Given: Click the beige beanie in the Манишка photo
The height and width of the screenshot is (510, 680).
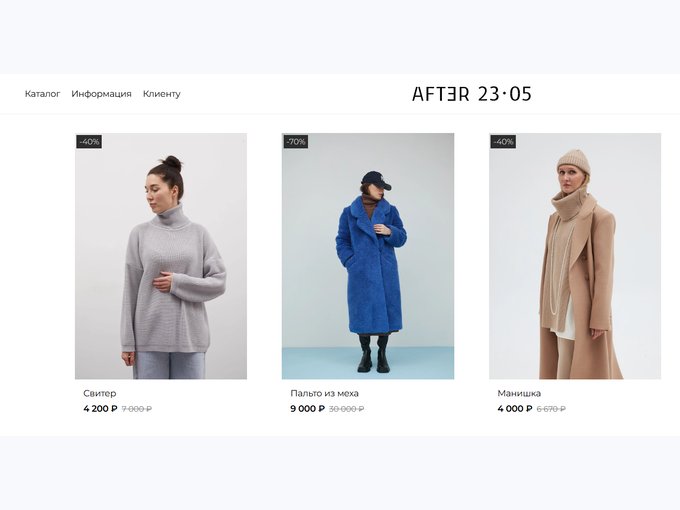Looking at the screenshot, I should click(573, 161).
